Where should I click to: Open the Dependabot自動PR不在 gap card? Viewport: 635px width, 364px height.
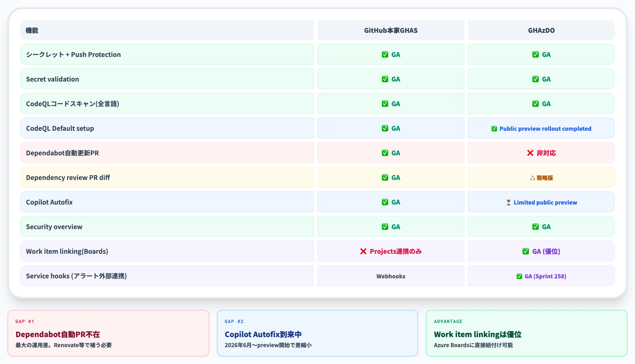coord(108,333)
